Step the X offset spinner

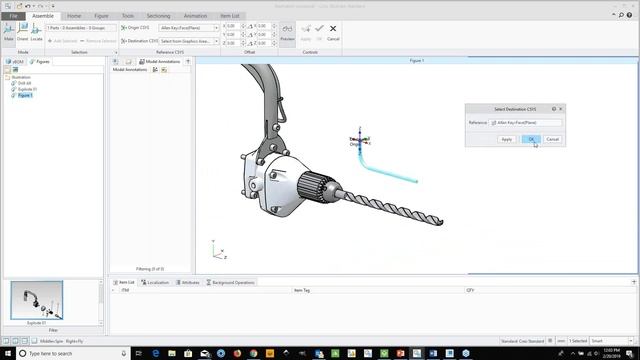coord(243,26)
